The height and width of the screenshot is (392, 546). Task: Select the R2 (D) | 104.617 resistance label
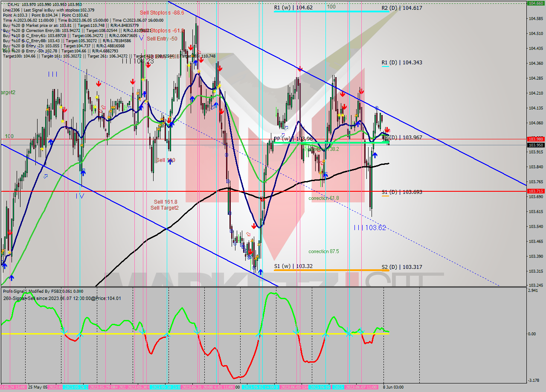[402, 8]
